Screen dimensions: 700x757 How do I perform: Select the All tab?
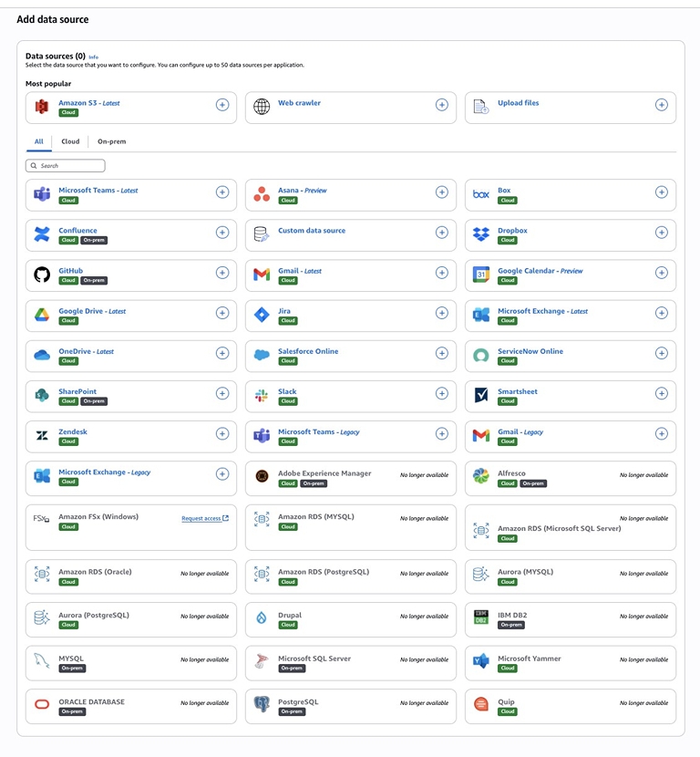click(39, 141)
